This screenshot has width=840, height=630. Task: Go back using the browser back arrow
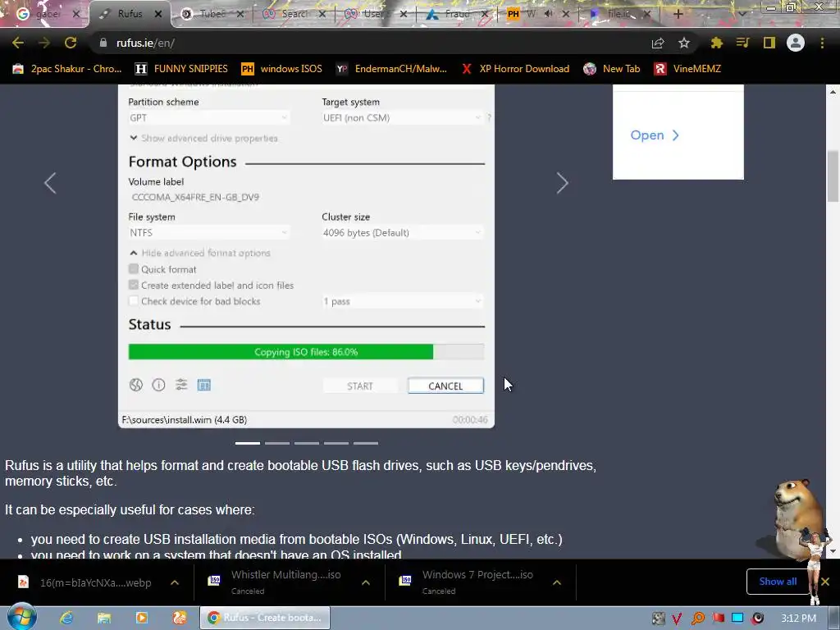coord(18,43)
